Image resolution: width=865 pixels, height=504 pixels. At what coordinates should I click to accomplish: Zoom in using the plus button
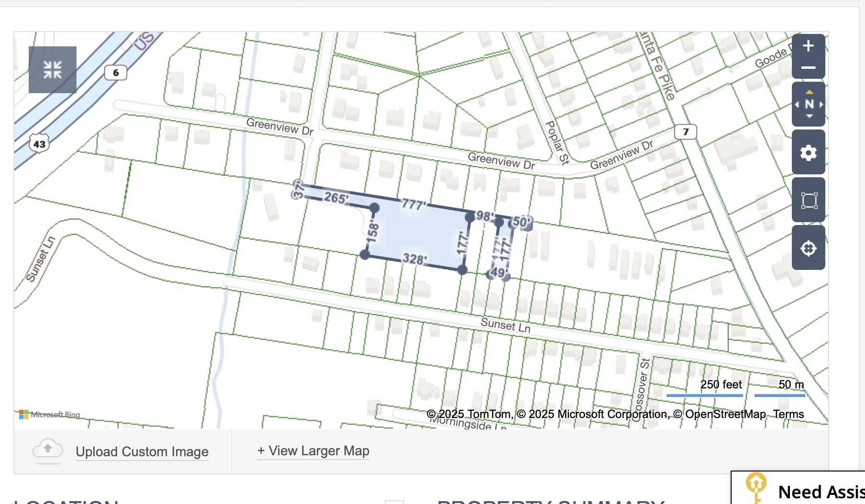(x=808, y=46)
